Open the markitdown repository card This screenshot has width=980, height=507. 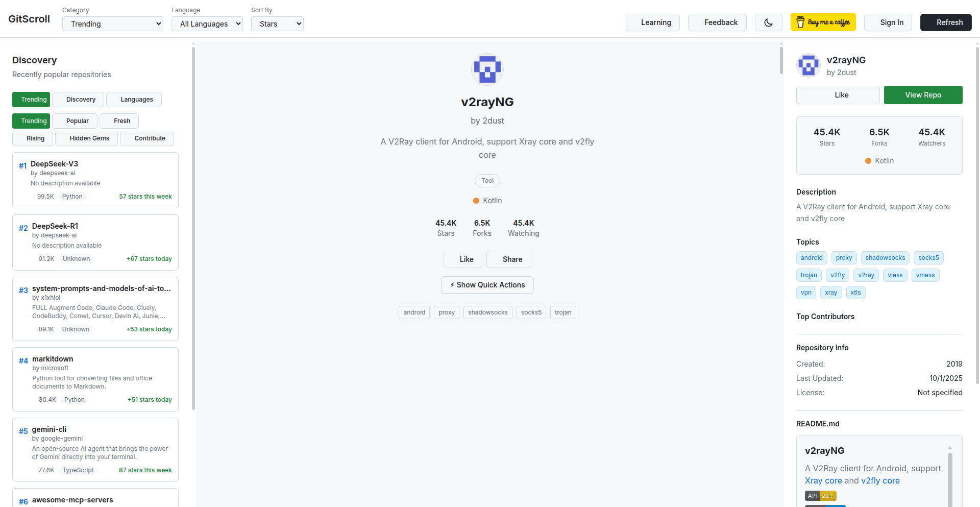coord(95,379)
